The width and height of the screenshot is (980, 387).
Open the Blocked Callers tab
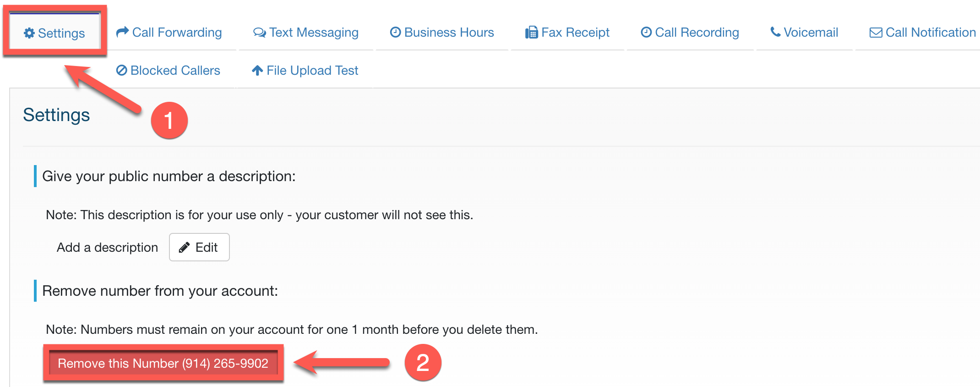point(168,70)
